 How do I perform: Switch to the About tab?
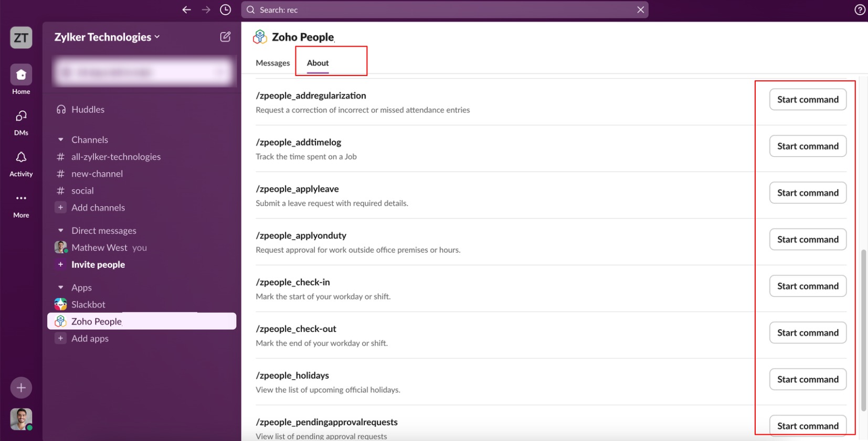pyautogui.click(x=318, y=63)
